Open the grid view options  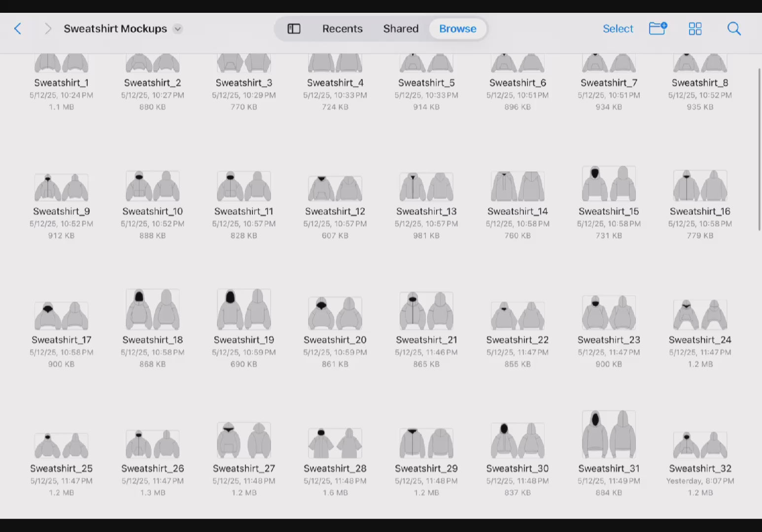pos(695,29)
